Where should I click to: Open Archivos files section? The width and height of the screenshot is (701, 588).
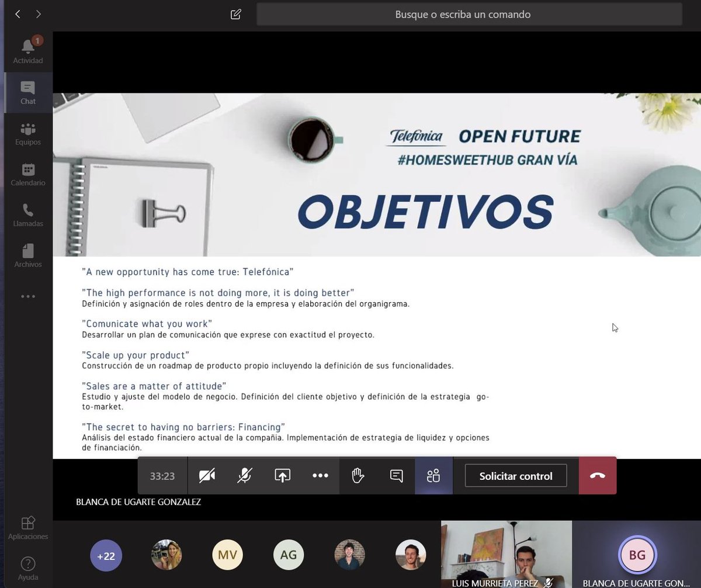tap(28, 257)
